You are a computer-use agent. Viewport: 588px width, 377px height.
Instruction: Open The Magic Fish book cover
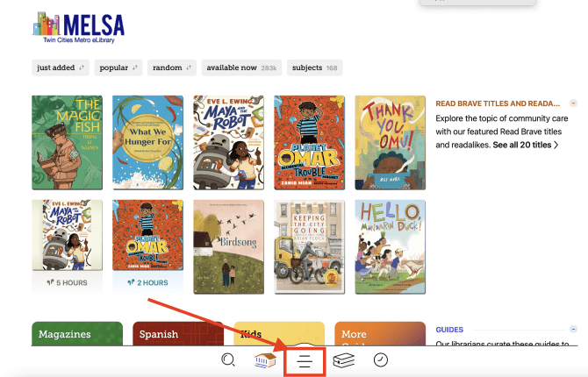click(x=67, y=142)
